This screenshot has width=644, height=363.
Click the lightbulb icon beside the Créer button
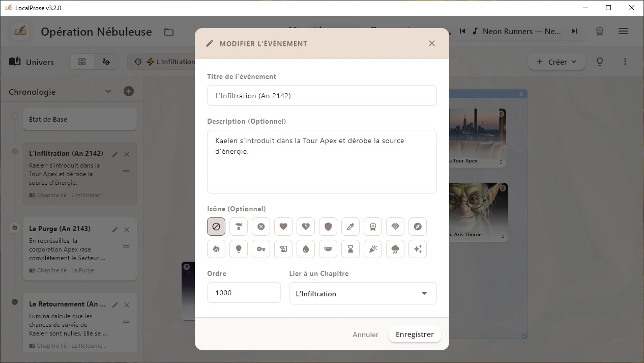[600, 62]
